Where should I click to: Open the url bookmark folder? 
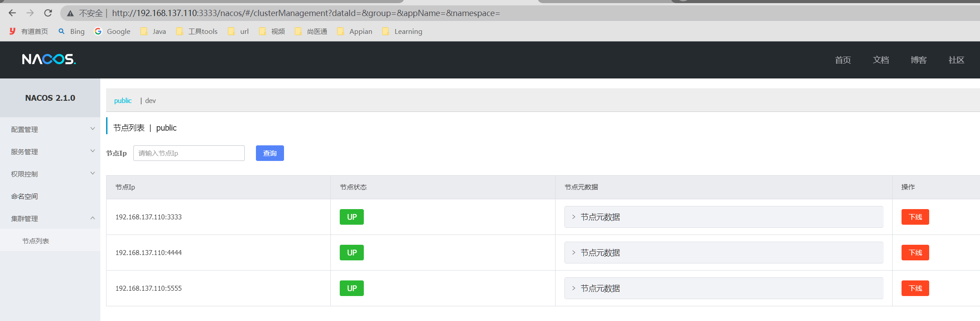(238, 31)
